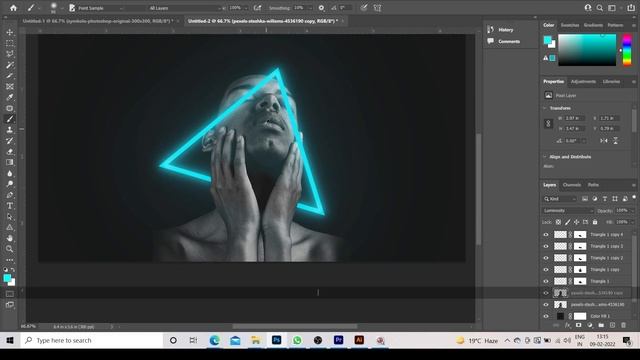Switch to the Untitled-1 document tab
This screenshot has height=360, width=640.
tap(98, 21)
